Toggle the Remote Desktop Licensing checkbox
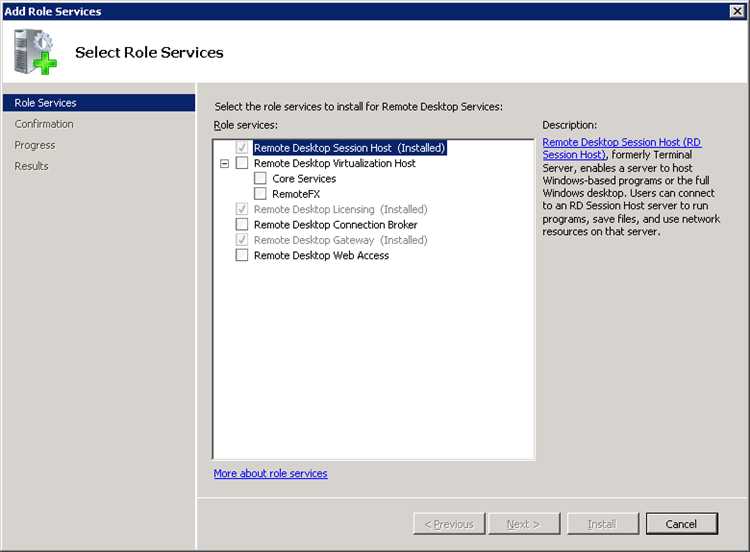This screenshot has width=750, height=552. [242, 209]
